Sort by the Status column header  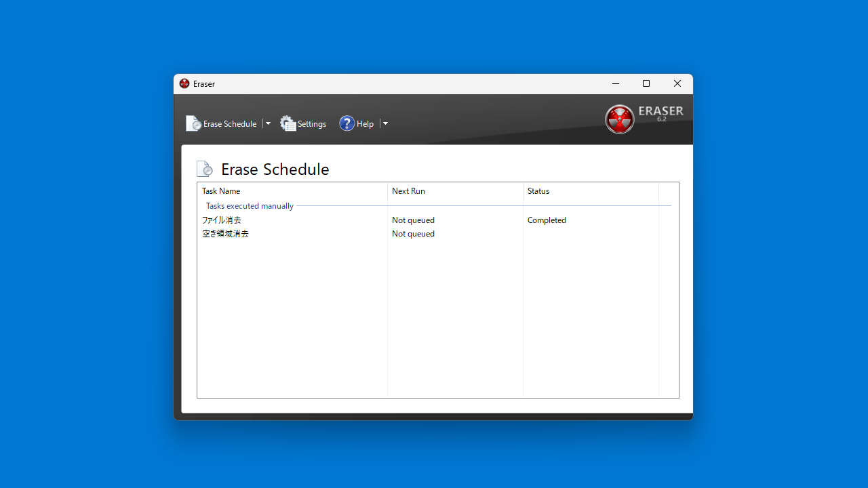point(591,191)
